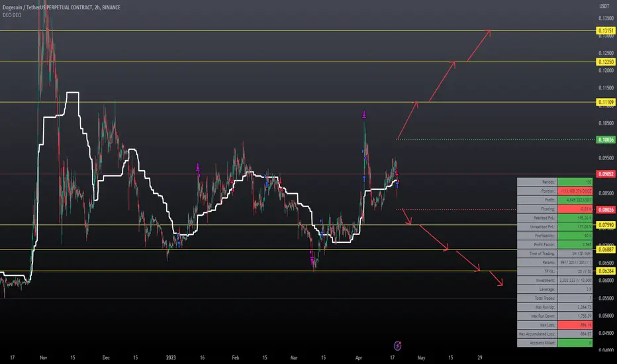This screenshot has height=364, width=617.
Task: Click the Feb label on time axis
Action: click(235, 357)
